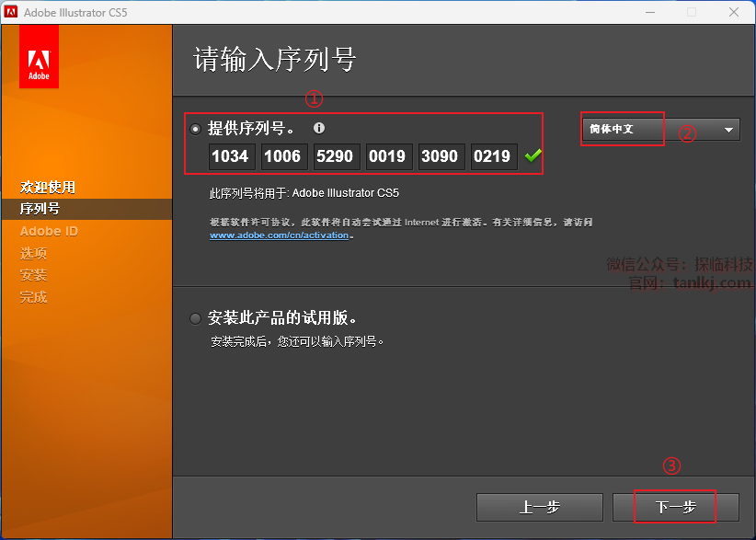
Task: Click the serial field containing 0019
Action: pos(389,156)
